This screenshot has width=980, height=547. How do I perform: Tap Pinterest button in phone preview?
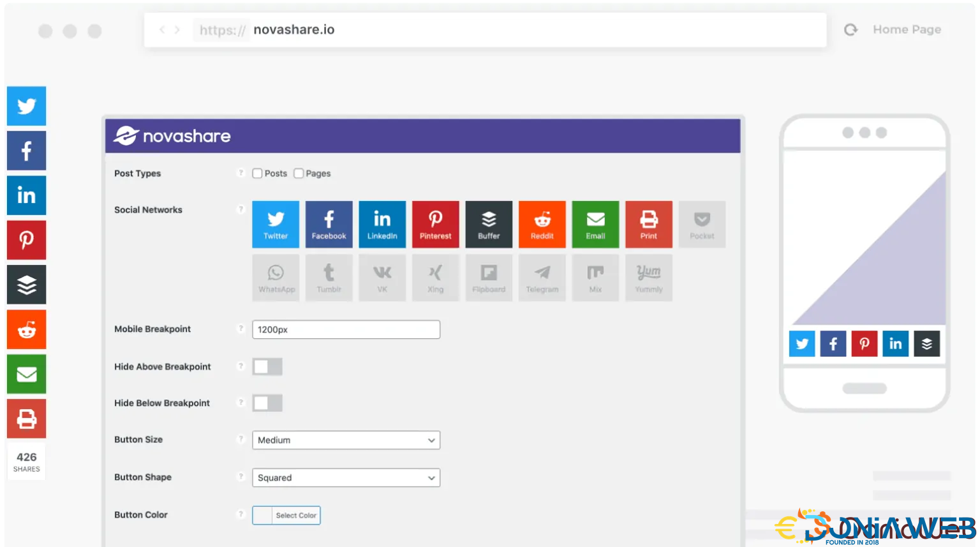[865, 344]
